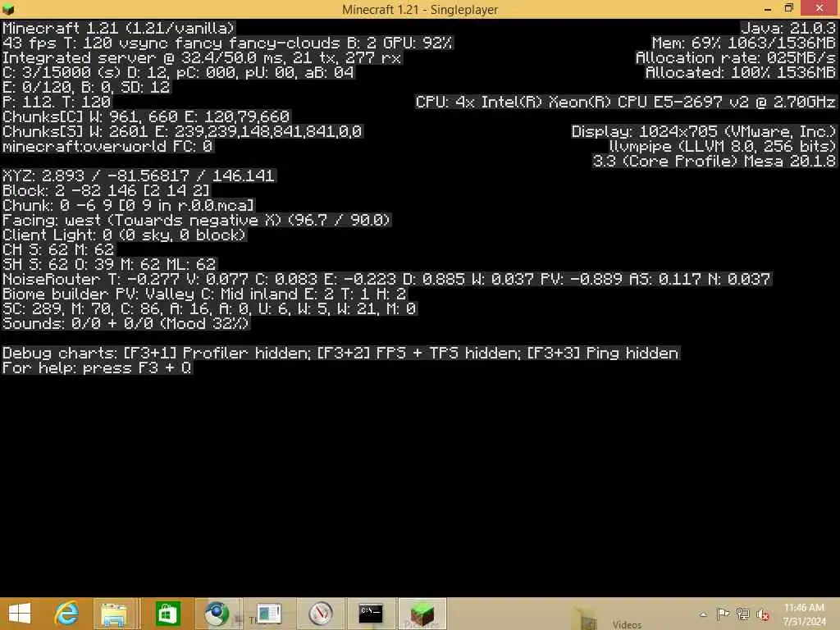Screen dimensions: 840x630
Task: Click the 'Java: 21.0.3' text
Action: click(x=788, y=28)
